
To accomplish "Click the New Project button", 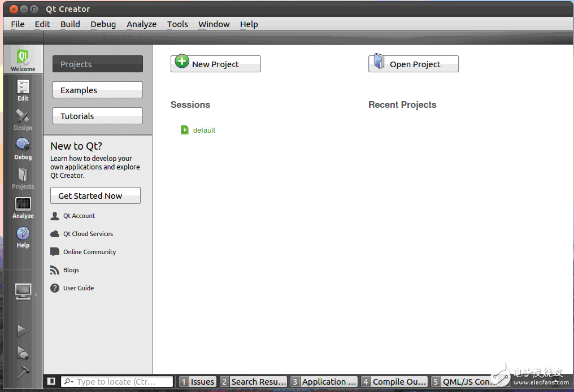I will tap(216, 64).
